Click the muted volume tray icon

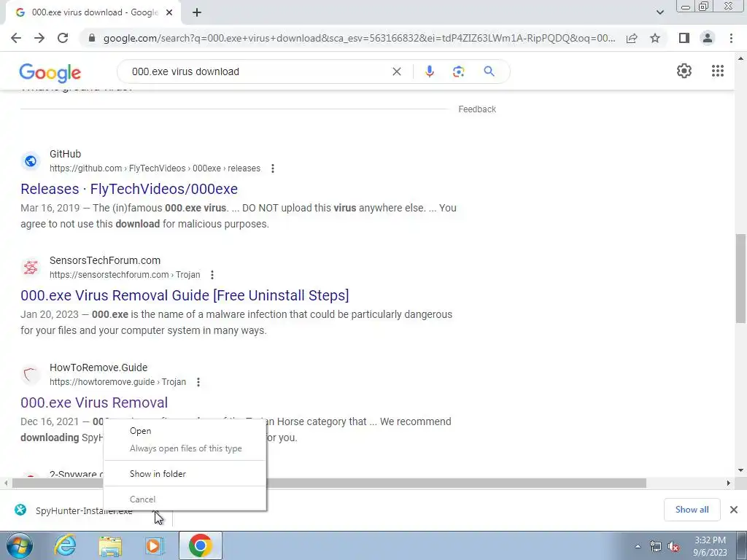coord(673,547)
